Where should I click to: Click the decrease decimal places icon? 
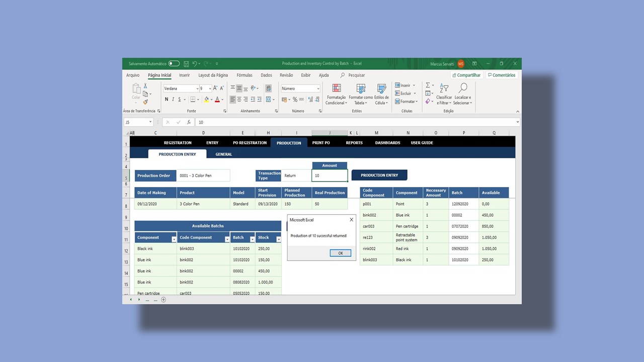pyautogui.click(x=316, y=100)
